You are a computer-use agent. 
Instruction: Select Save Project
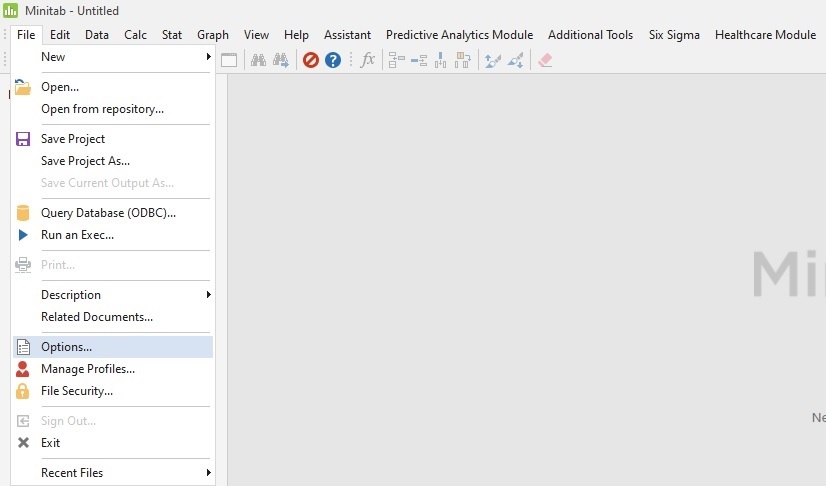pyautogui.click(x=112, y=139)
